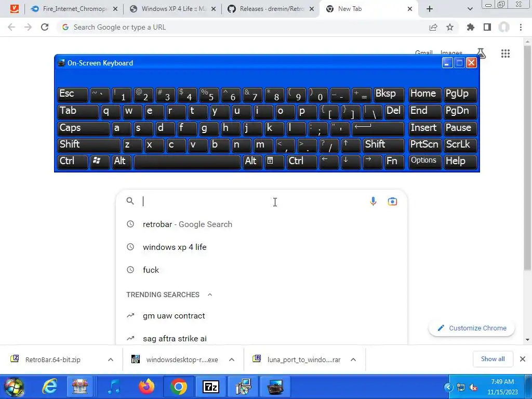Screen dimensions: 532x399
Task: Click the left arrow key on the on-screen keyboard
Action: pyautogui.click(x=329, y=162)
